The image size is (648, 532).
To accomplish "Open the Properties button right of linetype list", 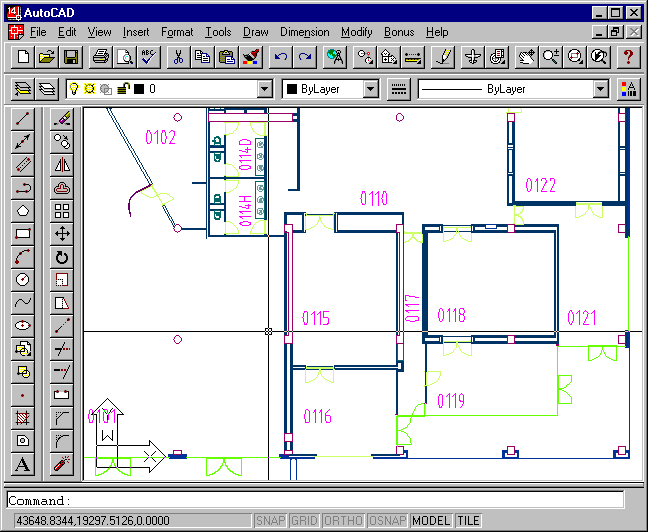I will coord(628,89).
